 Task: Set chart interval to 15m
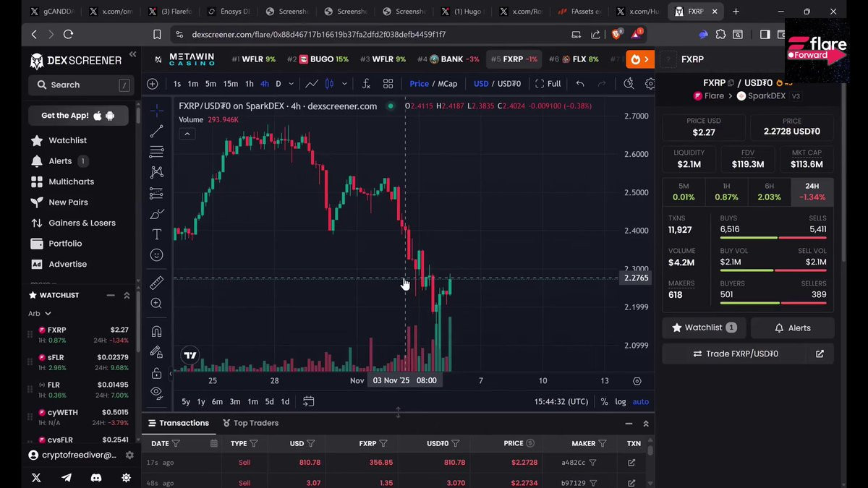pos(230,84)
